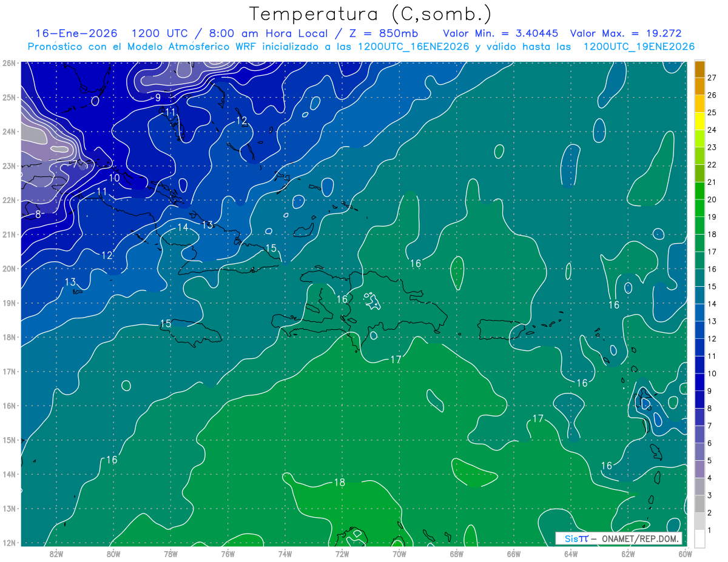Click the "20N" latitude axis label

click(8, 269)
